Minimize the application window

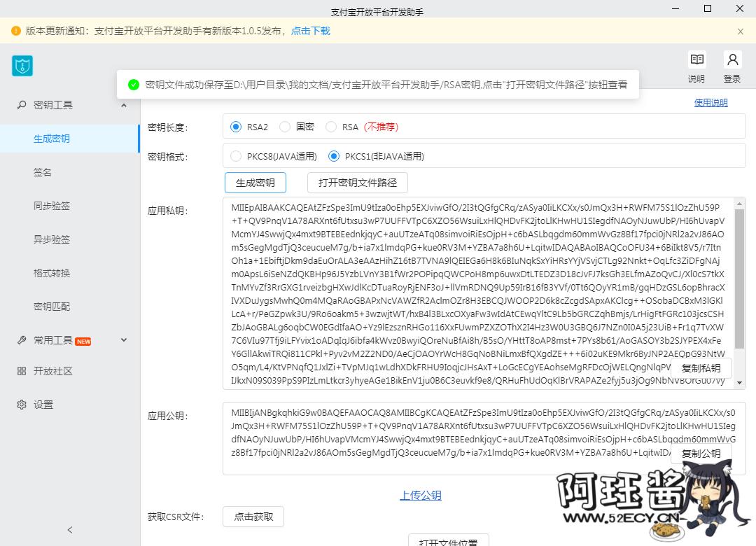tap(675, 8)
